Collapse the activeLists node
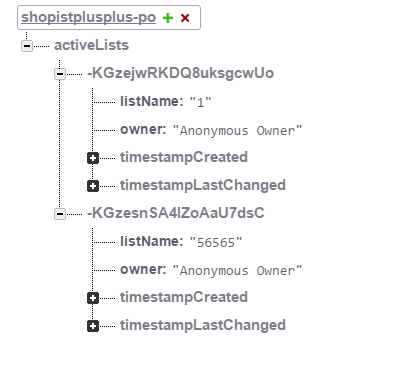The image size is (415, 367). point(27,46)
